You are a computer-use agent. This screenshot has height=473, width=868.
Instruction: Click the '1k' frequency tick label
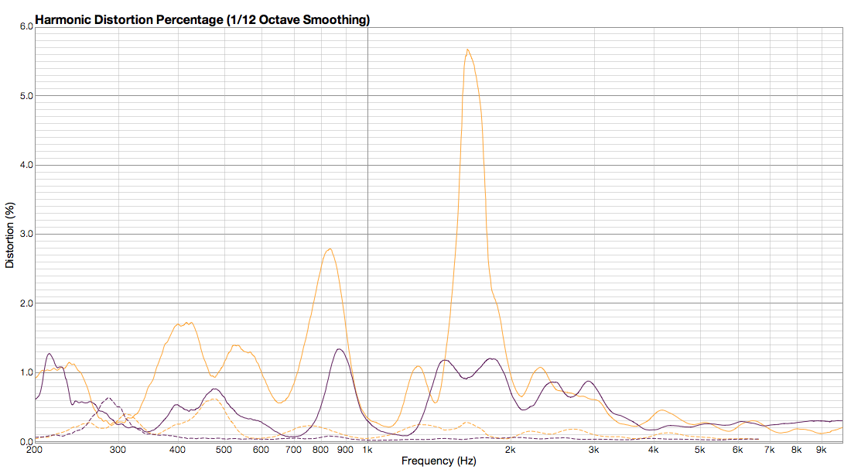click(367, 450)
